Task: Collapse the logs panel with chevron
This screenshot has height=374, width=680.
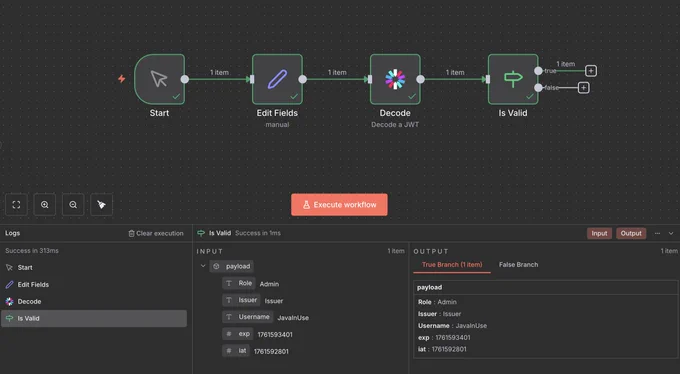Action: click(671, 233)
